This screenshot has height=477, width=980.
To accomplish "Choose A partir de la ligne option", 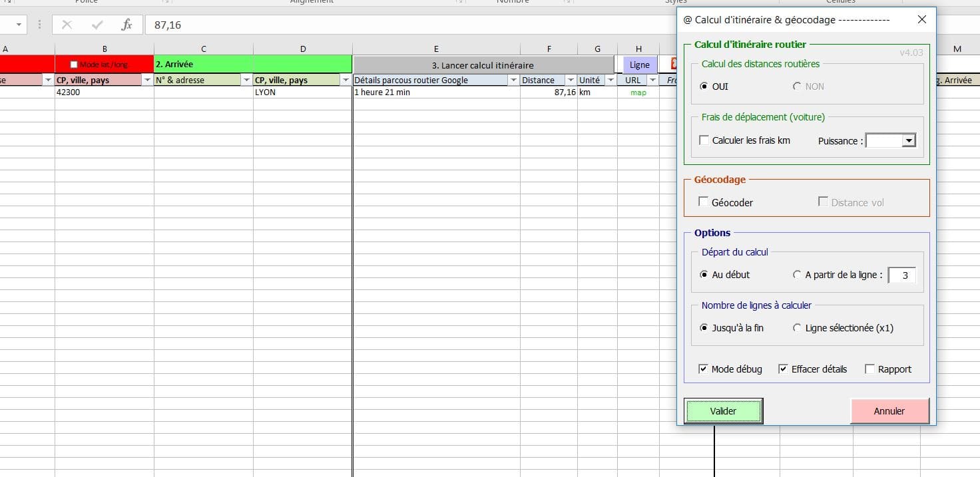I will (798, 275).
